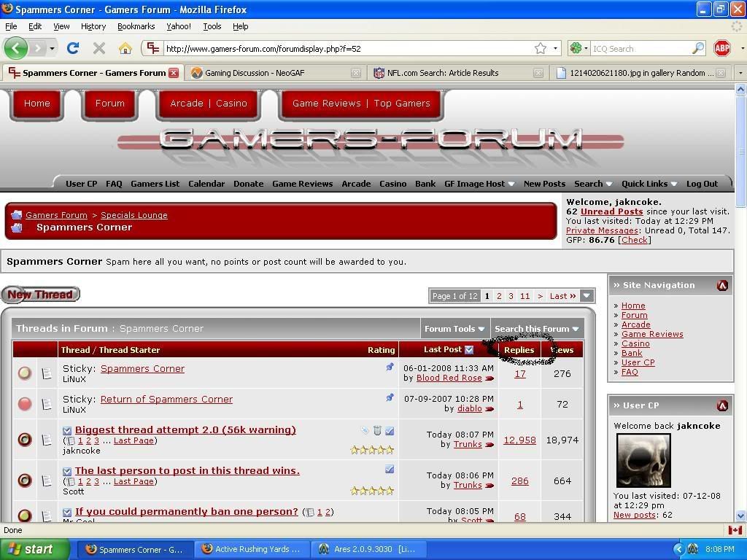Open Biggest thread attempt 2.0 thread
This screenshot has height=560, width=747.
(x=185, y=429)
